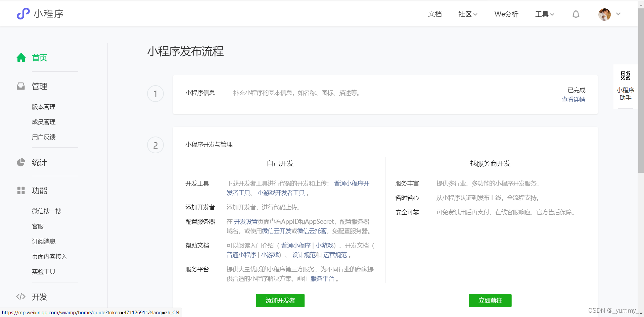644x317 pixels.
Task: Click the pie chart icon beside 统计
Action: [x=21, y=162]
